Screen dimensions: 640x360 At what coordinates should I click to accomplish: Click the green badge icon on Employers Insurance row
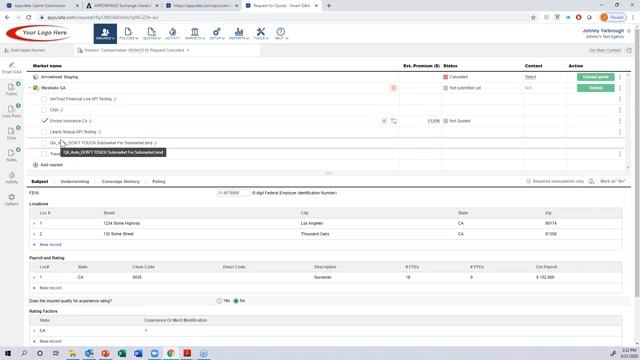(x=384, y=121)
